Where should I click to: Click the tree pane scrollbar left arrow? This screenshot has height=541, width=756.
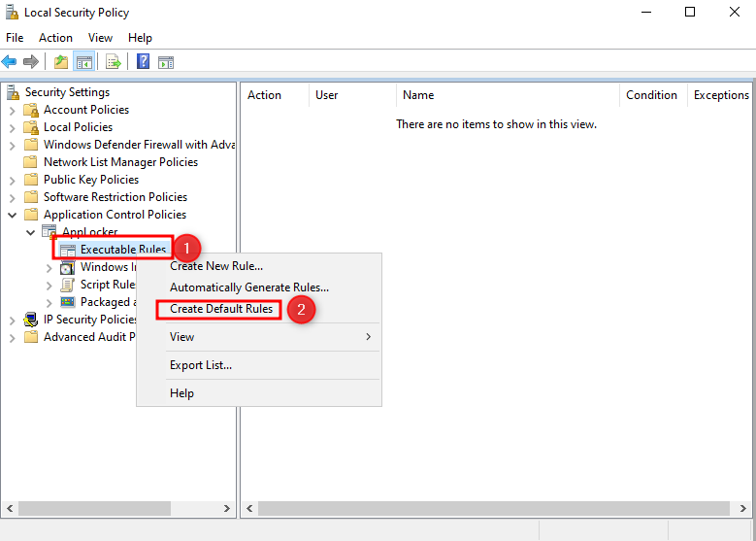coord(10,508)
